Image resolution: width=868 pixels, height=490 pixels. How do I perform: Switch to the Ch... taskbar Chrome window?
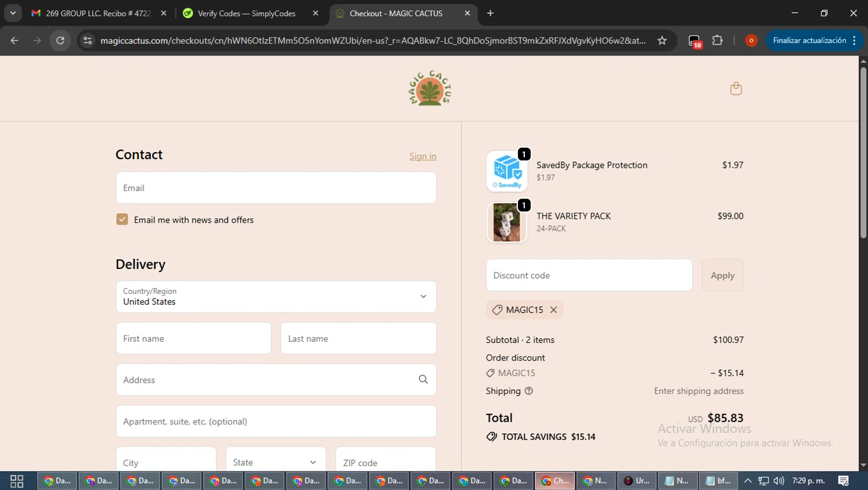[554, 481]
